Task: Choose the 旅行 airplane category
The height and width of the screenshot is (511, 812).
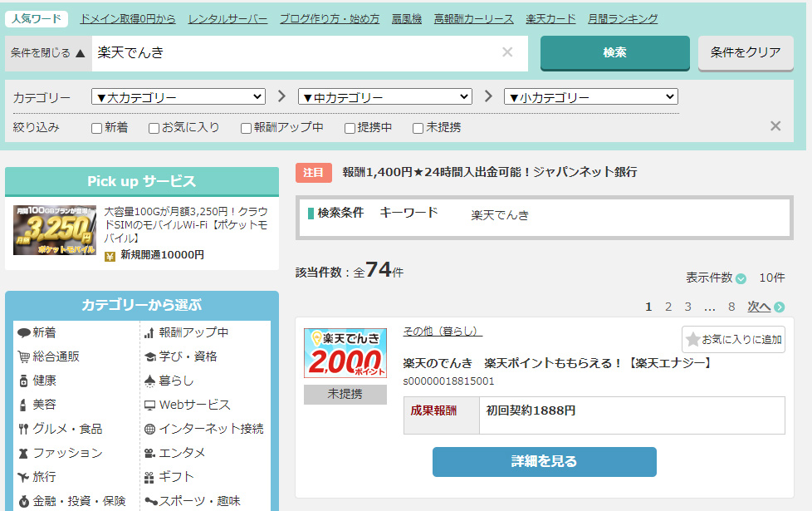Action: (x=23, y=477)
